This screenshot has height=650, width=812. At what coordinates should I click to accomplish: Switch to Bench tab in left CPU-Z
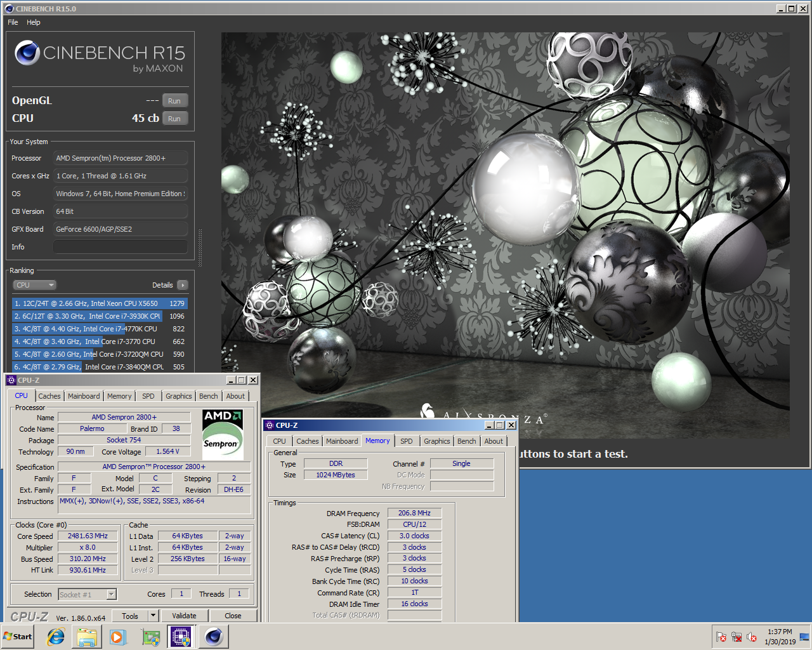coord(209,396)
